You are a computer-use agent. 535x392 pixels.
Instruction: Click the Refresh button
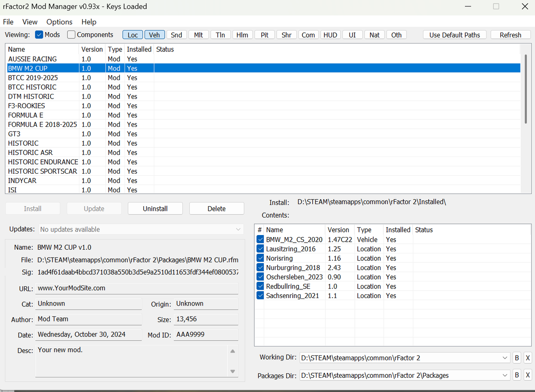click(510, 35)
